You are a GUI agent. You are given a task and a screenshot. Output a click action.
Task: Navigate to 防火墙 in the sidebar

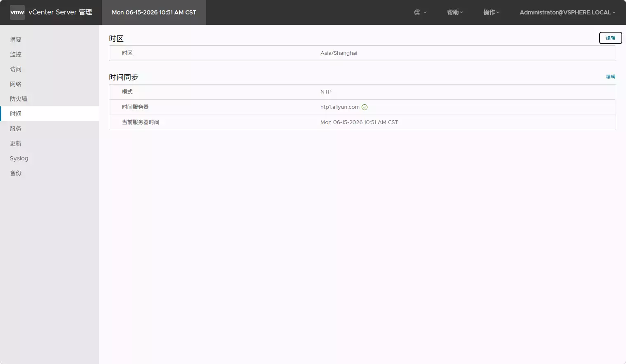(x=49, y=99)
